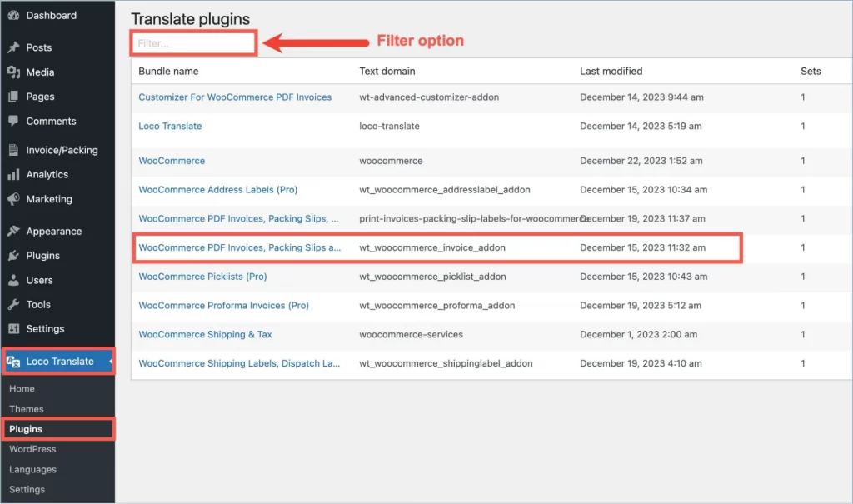Go to Themes submenu under Loco Translate

27,409
